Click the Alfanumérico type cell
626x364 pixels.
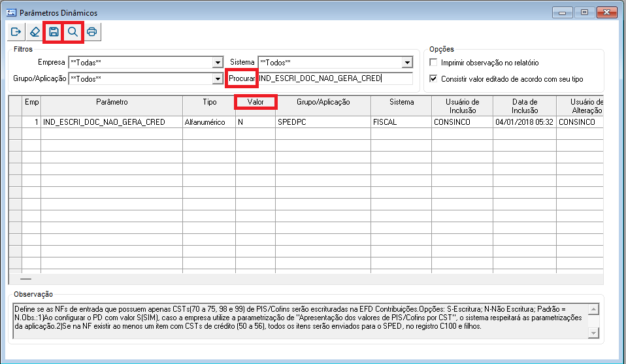tap(209, 122)
